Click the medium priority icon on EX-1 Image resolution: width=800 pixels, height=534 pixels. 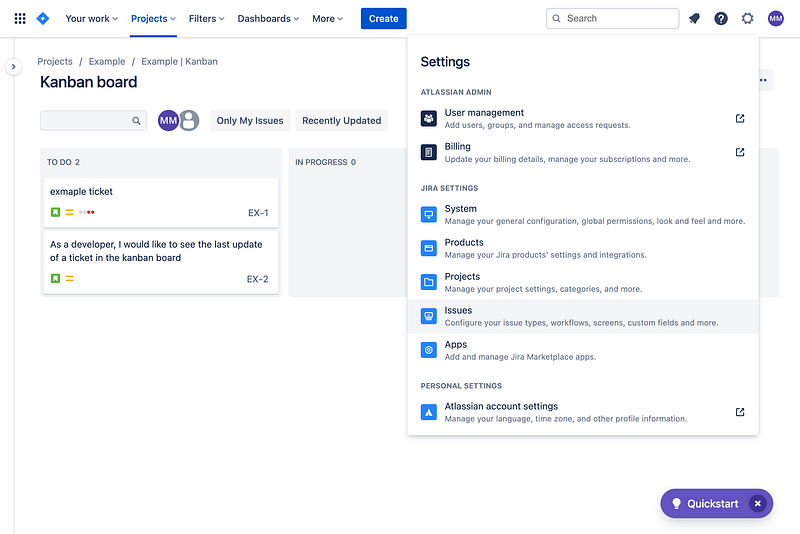point(69,212)
